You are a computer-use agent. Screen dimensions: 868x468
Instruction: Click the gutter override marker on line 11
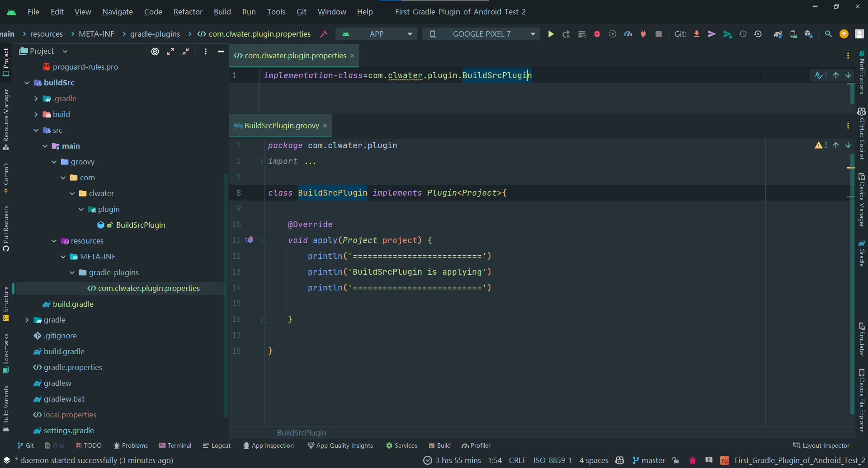tap(250, 240)
